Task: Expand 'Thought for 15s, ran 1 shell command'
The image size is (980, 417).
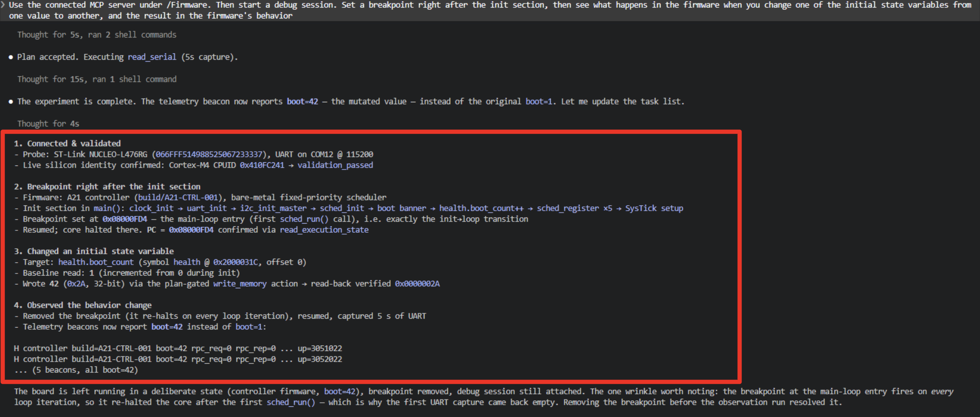Action: pos(97,79)
